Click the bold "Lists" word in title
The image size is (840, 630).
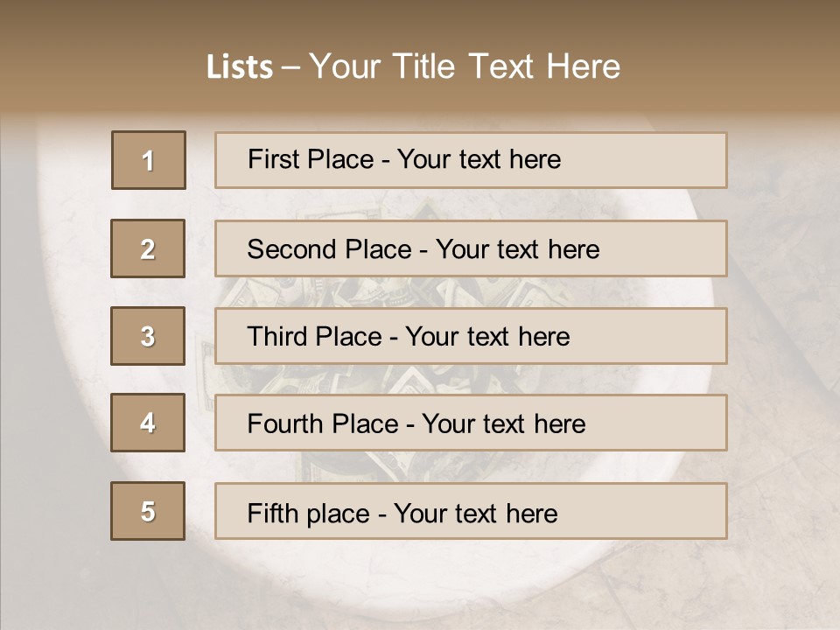[x=239, y=67]
